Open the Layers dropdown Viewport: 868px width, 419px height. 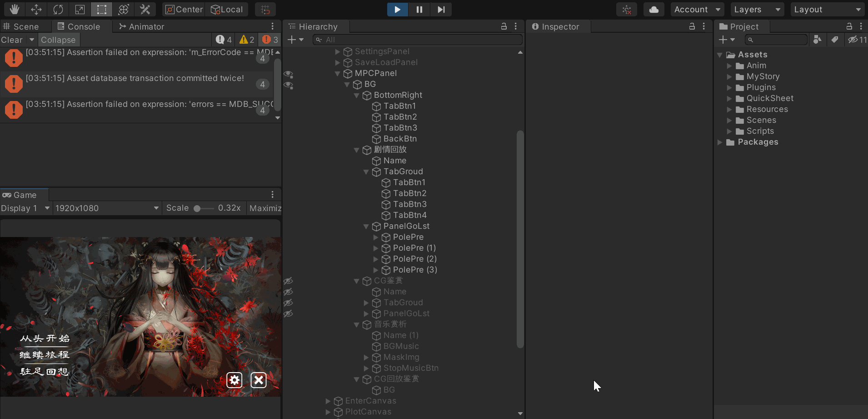757,9
